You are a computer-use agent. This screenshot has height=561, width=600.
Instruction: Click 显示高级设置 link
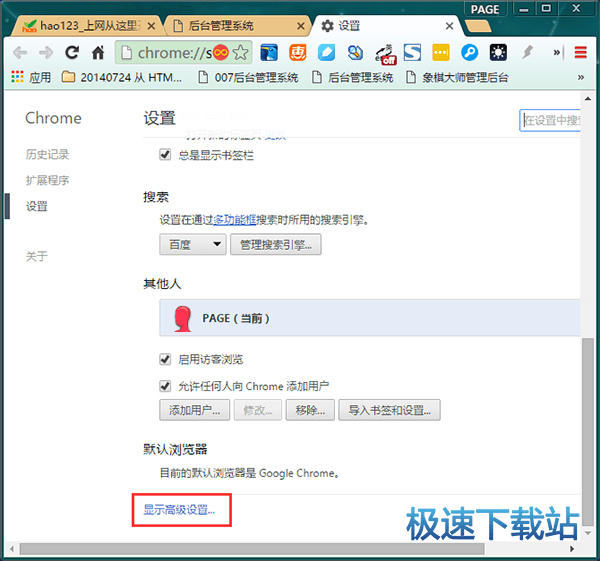(179, 509)
